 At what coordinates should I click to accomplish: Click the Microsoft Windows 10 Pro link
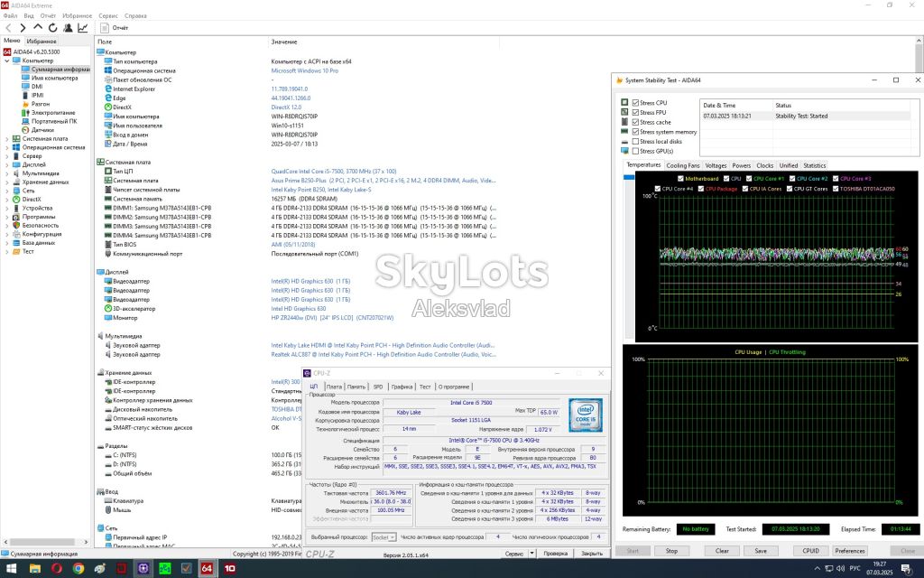pyautogui.click(x=305, y=70)
